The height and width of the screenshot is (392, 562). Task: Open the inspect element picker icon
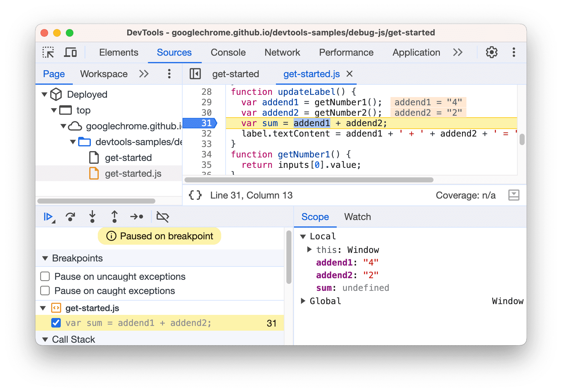(48, 52)
